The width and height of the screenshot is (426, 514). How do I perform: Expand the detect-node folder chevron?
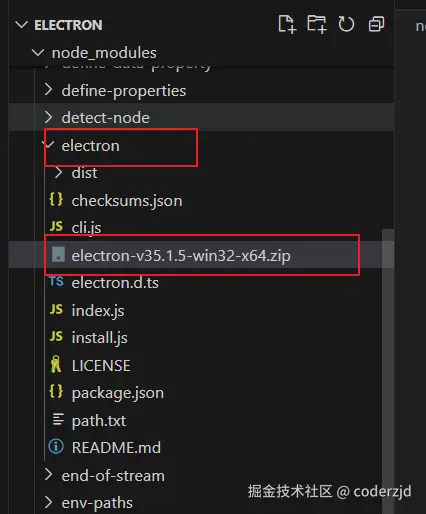[49, 117]
